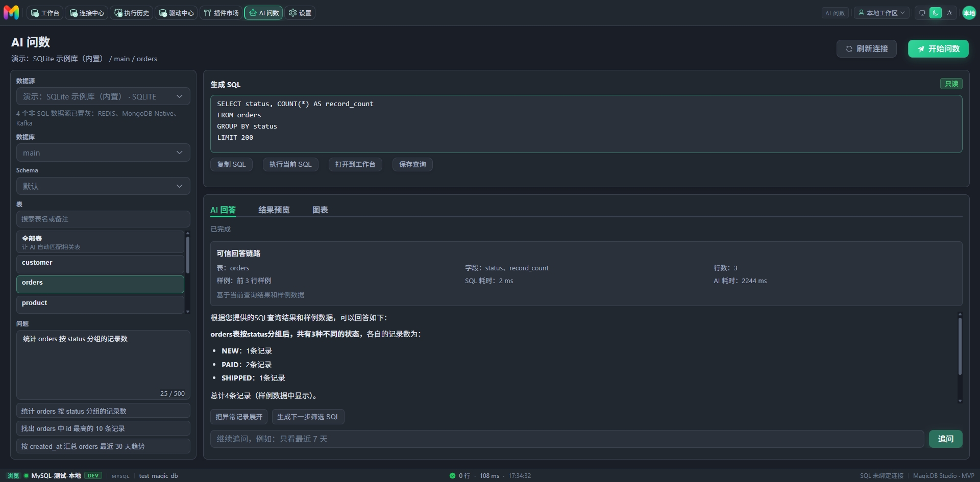Pick suggestion 统计 orders 按 status 分组的记录数
This screenshot has height=482, width=980.
(103, 411)
